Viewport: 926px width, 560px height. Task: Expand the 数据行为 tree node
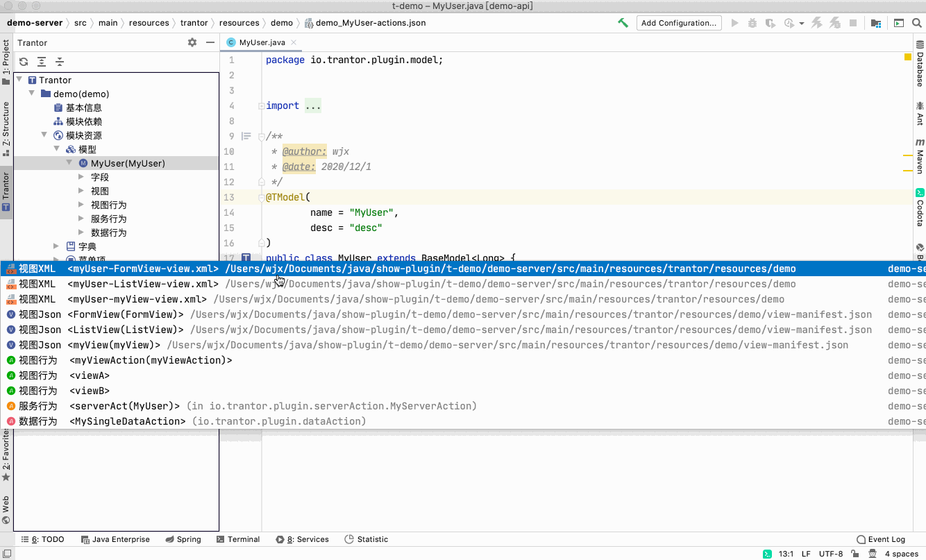[x=82, y=232]
